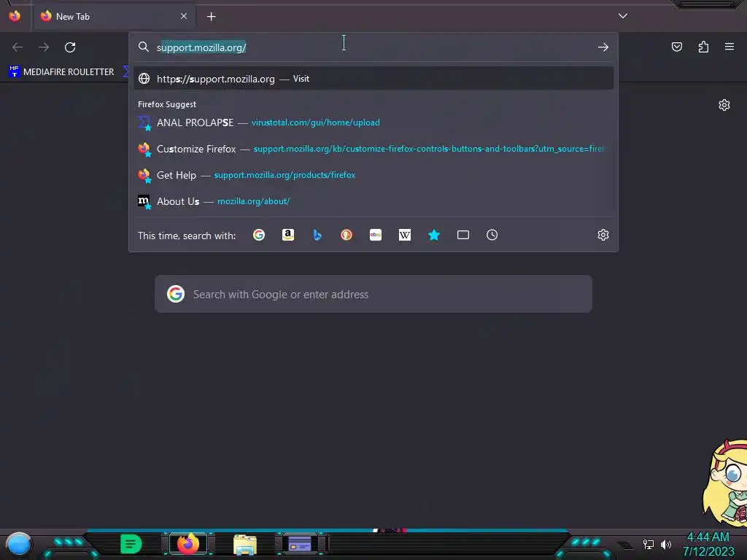The height and width of the screenshot is (560, 747).
Task: Open File Explorer from taskbar
Action: click(245, 545)
